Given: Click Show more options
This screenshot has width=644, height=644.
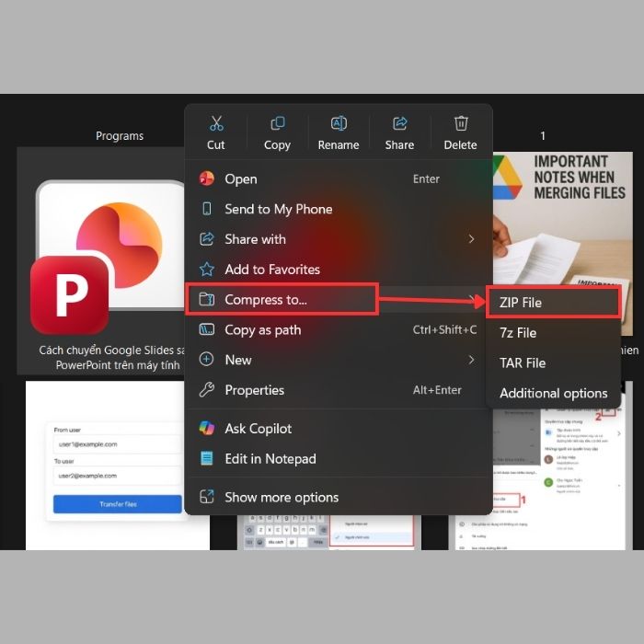Looking at the screenshot, I should [x=339, y=497].
